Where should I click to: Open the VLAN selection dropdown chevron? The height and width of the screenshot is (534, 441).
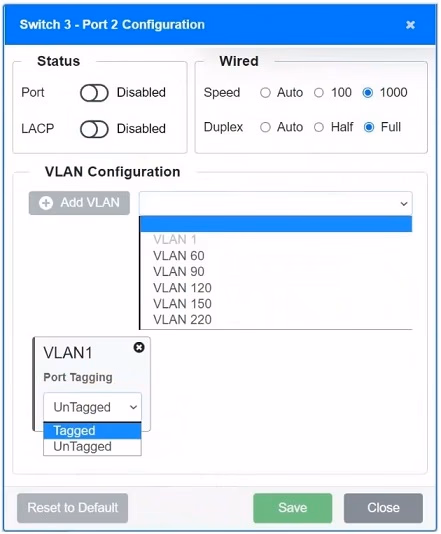(x=404, y=204)
